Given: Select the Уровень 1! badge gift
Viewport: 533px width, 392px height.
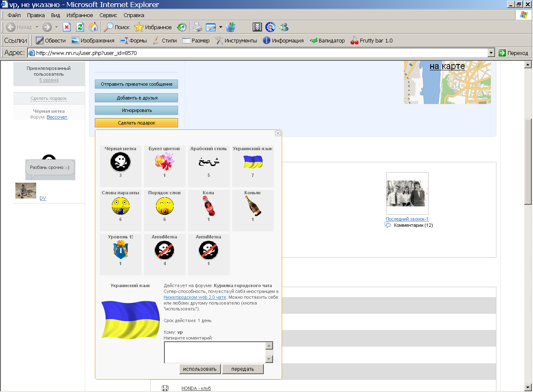Looking at the screenshot, I should 120,250.
